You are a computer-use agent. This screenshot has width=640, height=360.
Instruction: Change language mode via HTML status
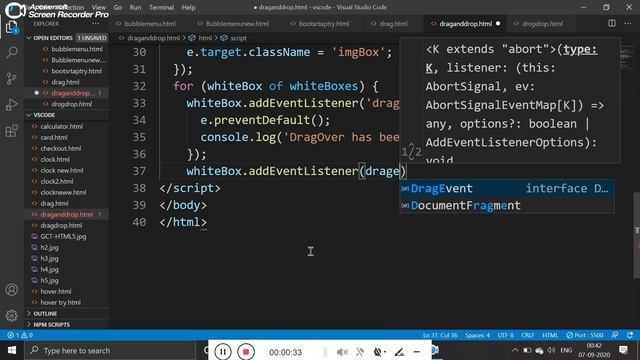pyautogui.click(x=550, y=335)
